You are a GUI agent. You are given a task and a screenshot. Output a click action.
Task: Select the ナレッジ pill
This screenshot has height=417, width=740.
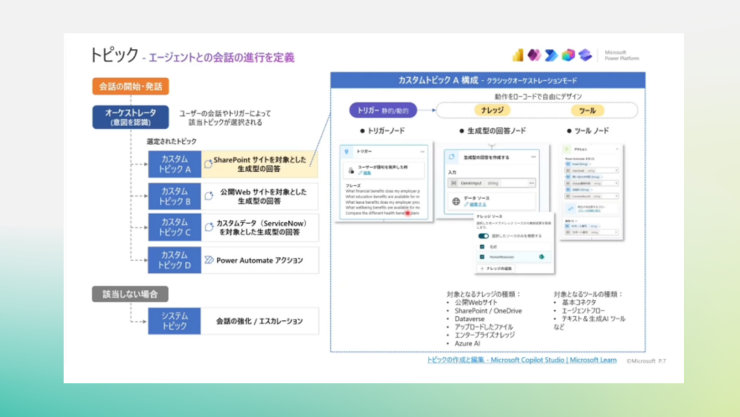coord(492,110)
